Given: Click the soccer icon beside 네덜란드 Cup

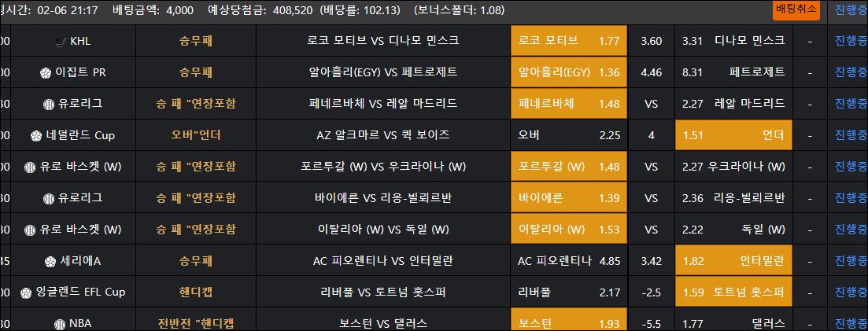Looking at the screenshot, I should [x=35, y=135].
